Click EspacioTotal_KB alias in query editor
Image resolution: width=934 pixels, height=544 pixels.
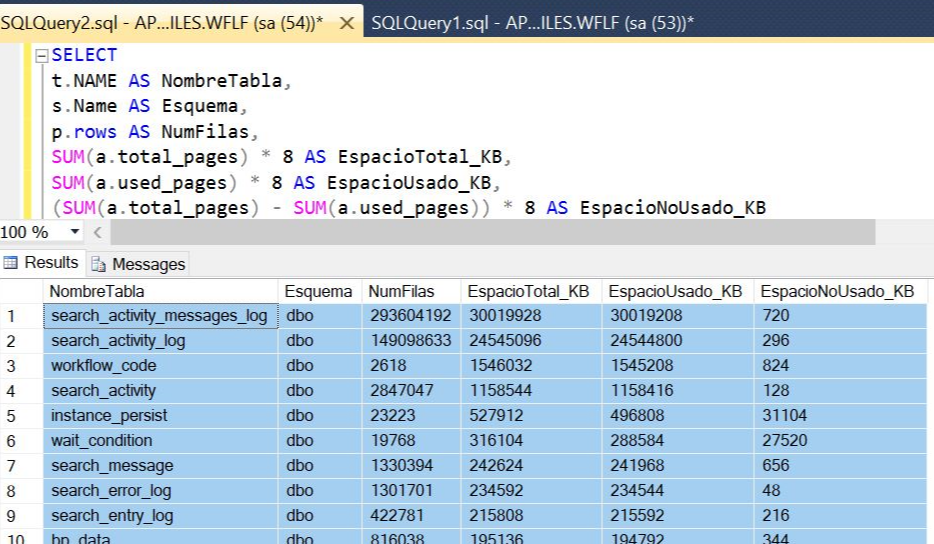point(420,157)
